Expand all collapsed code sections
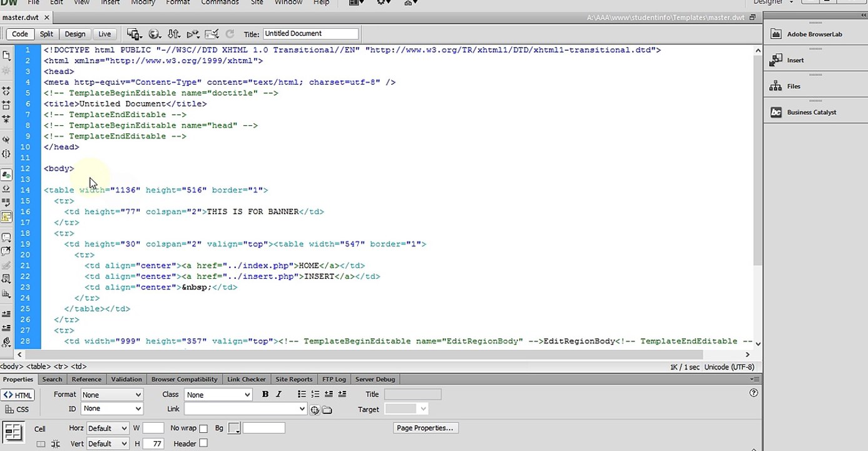Viewport: 868px width, 451px height. [x=6, y=119]
